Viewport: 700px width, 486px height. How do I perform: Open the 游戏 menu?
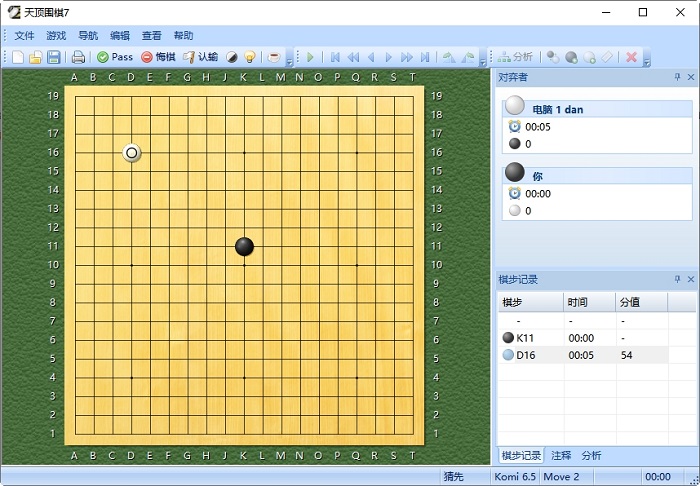point(56,36)
